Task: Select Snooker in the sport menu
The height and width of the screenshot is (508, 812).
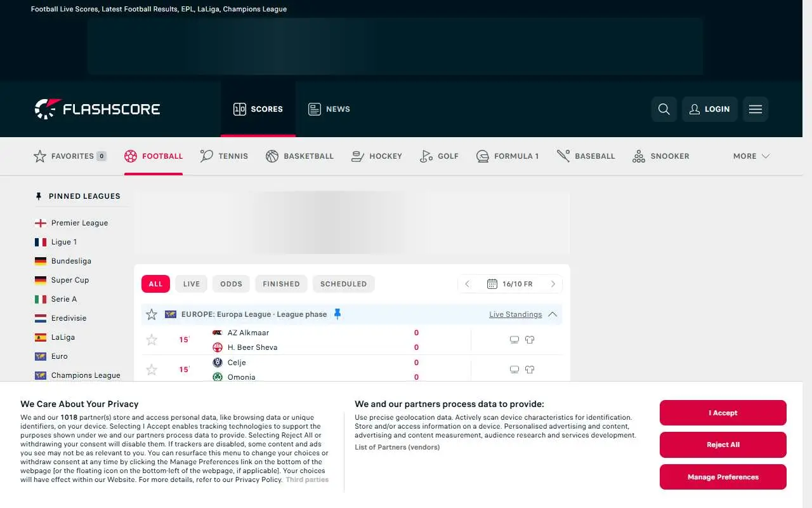Action: 661,156
